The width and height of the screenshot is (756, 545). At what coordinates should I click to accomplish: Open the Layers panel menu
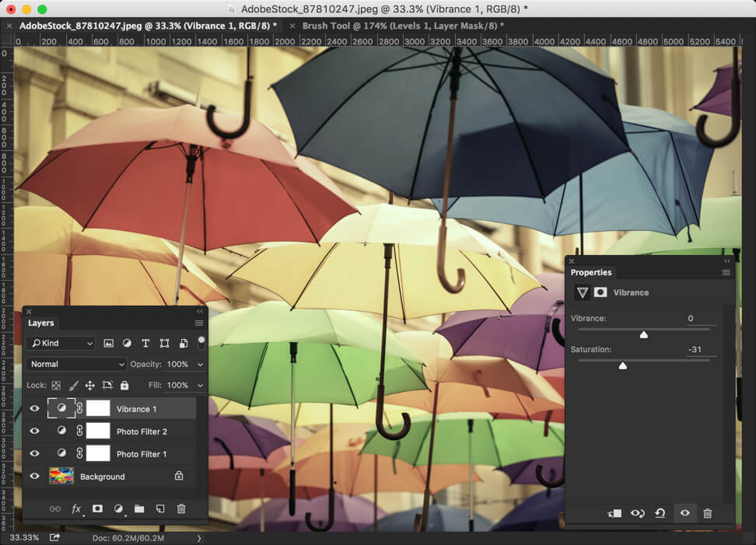pyautogui.click(x=199, y=323)
